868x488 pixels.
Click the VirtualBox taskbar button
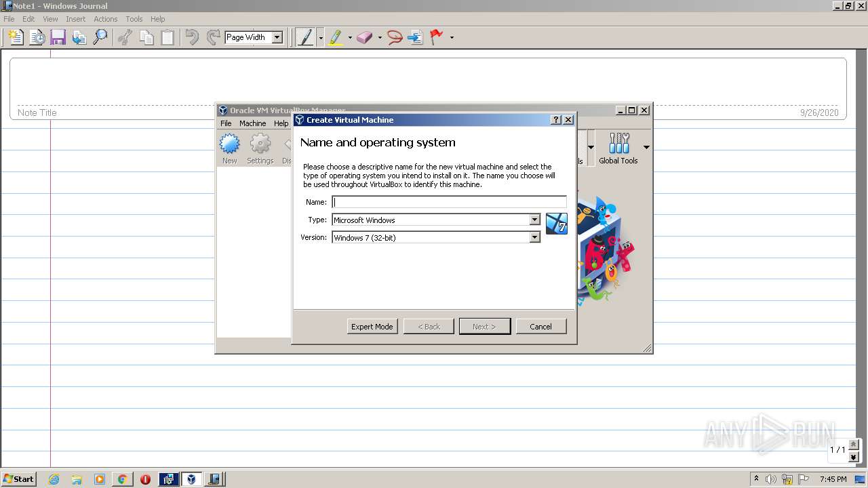click(x=191, y=479)
